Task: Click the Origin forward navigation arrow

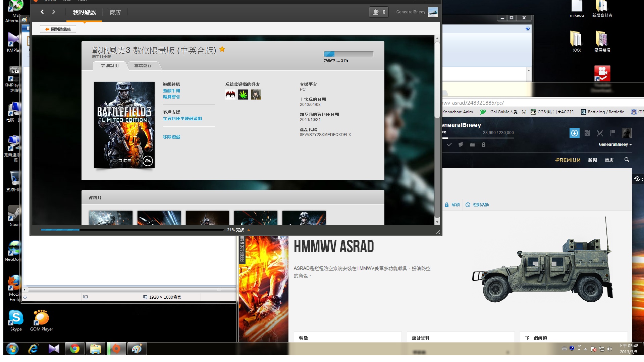Action: pyautogui.click(x=54, y=12)
